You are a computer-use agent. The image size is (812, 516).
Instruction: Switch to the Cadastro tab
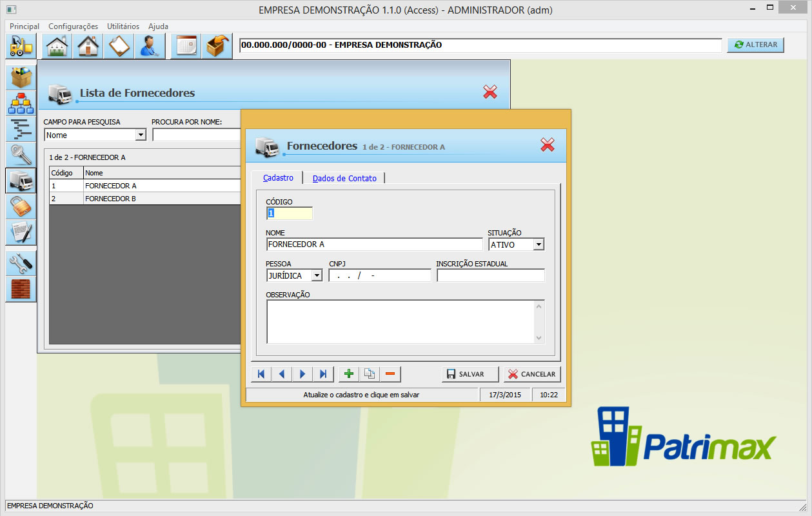point(278,177)
